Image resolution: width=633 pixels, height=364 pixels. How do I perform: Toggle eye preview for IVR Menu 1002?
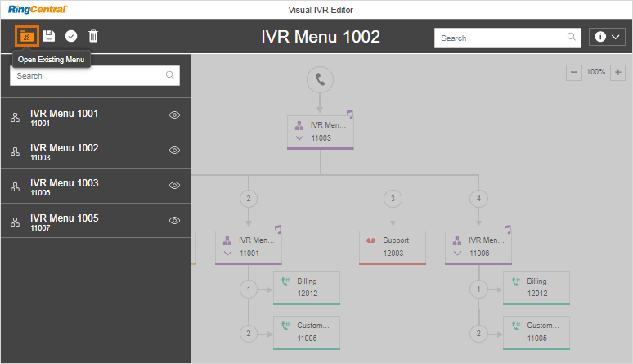coord(174,151)
